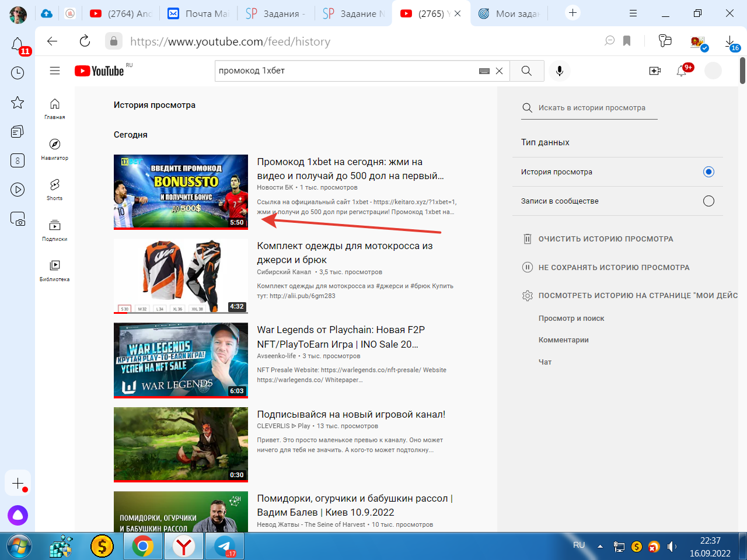Show hidden system tray icons arrow
Screen dimensions: 747x560
[x=600, y=547]
